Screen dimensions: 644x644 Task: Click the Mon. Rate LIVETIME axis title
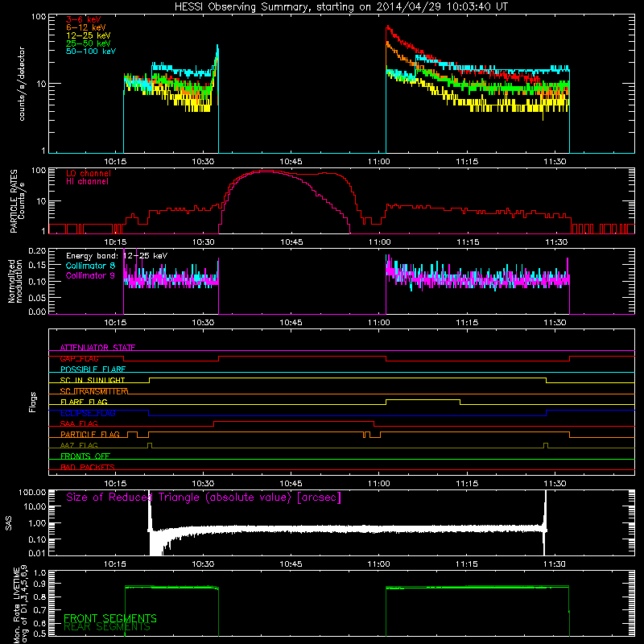pos(20,605)
